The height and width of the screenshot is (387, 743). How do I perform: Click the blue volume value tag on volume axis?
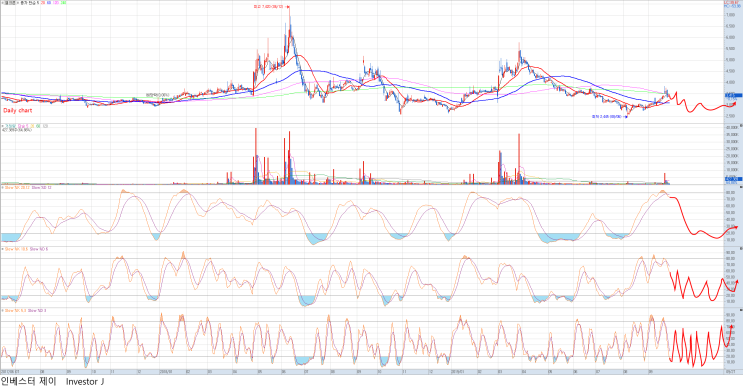(734, 179)
